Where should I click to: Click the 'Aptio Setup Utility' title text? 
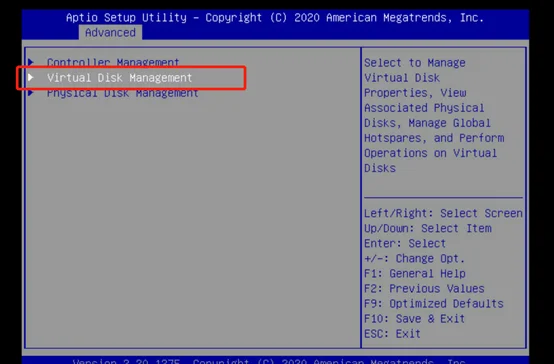coord(126,18)
